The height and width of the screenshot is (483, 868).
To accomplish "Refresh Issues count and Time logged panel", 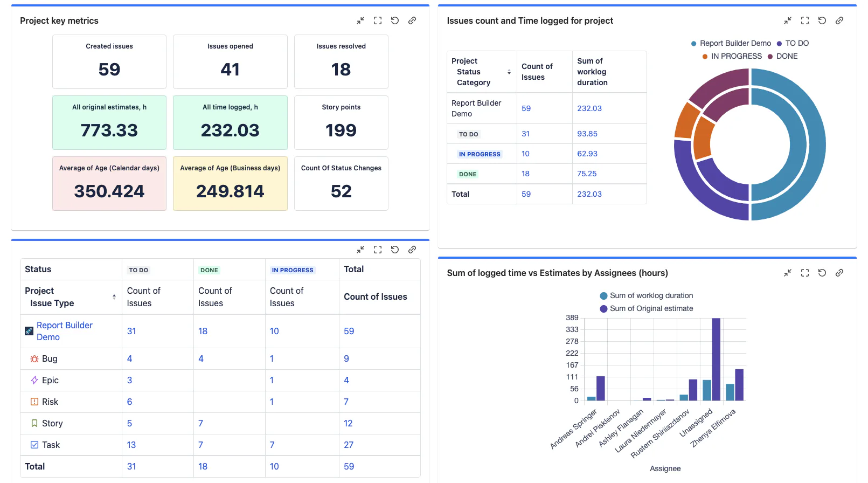I will 822,20.
